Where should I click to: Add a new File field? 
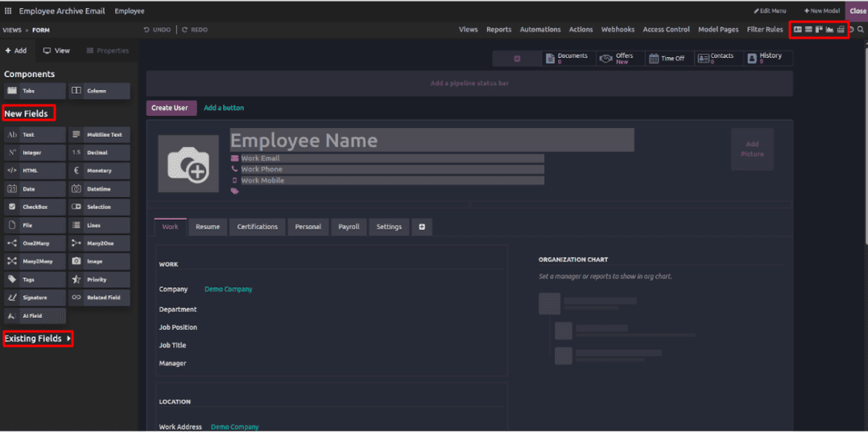coord(35,226)
